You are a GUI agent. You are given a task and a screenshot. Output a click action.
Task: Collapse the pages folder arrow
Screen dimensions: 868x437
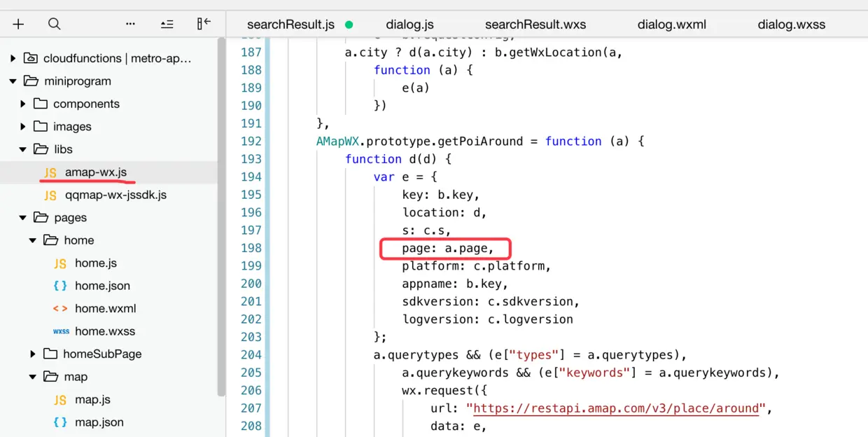(23, 218)
